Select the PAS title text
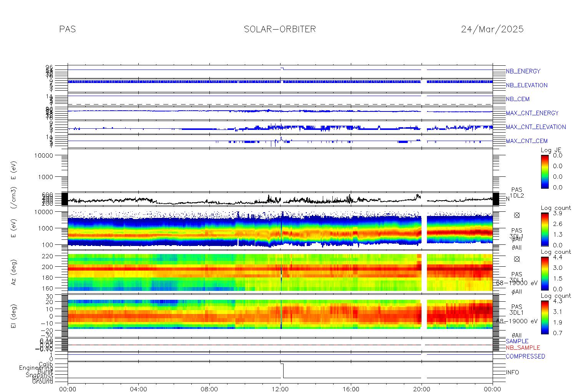 (x=68, y=29)
